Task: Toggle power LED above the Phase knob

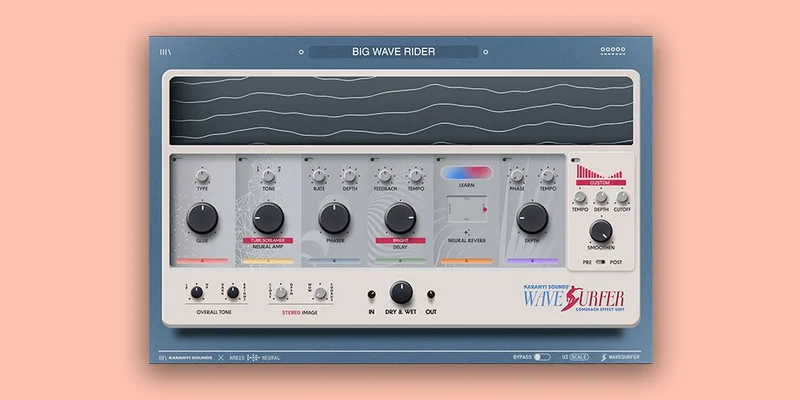Action: pyautogui.click(x=505, y=159)
